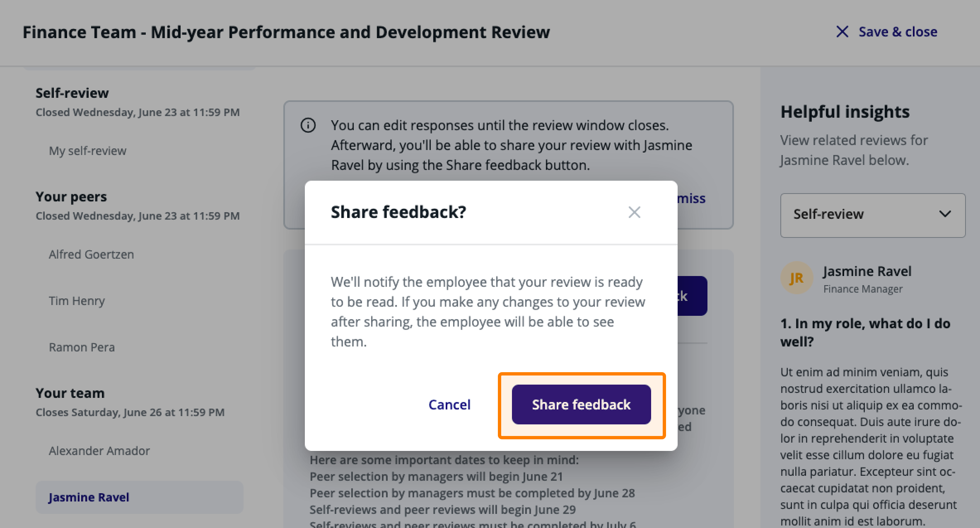This screenshot has width=980, height=528.
Task: Click Jasmine Ravel's name in Helpful insights
Action: [x=867, y=271]
